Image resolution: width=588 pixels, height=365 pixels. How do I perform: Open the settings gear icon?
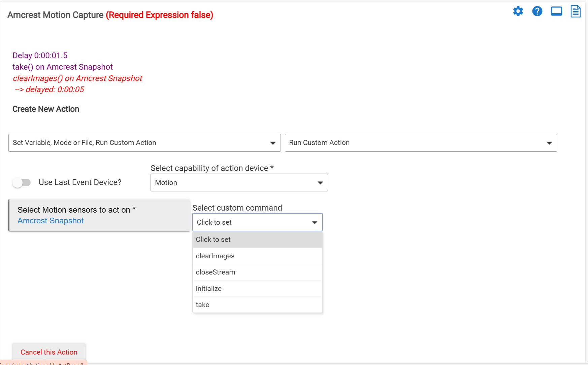(518, 11)
